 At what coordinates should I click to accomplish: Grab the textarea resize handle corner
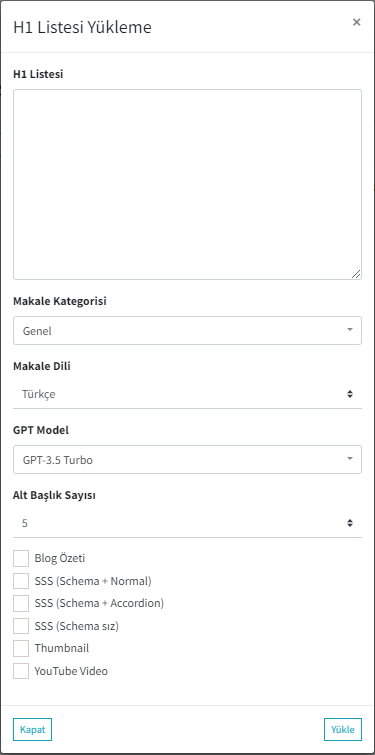pyautogui.click(x=356, y=274)
